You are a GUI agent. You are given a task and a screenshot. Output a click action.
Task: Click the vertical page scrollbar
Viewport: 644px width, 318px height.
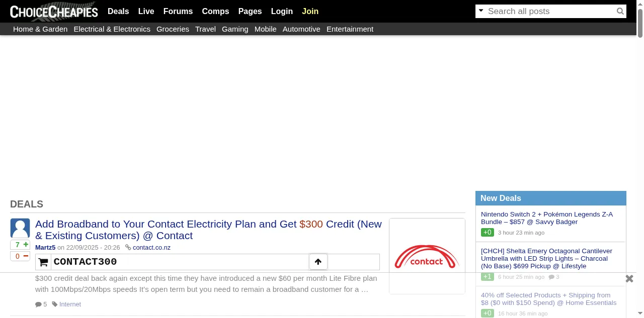640,23
